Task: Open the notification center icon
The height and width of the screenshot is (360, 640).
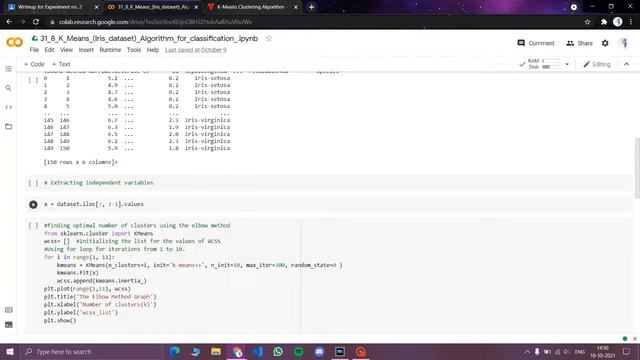Action: [627, 351]
